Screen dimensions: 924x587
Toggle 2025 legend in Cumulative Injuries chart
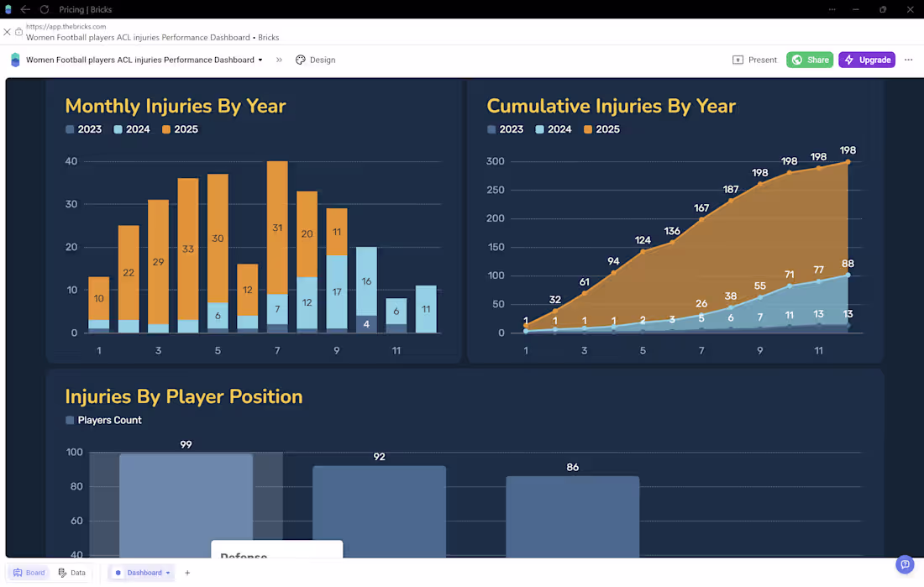pos(602,129)
